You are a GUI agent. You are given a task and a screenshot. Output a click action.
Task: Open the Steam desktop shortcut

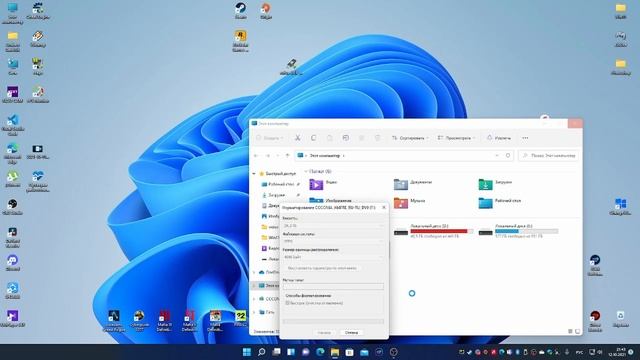pos(241,10)
